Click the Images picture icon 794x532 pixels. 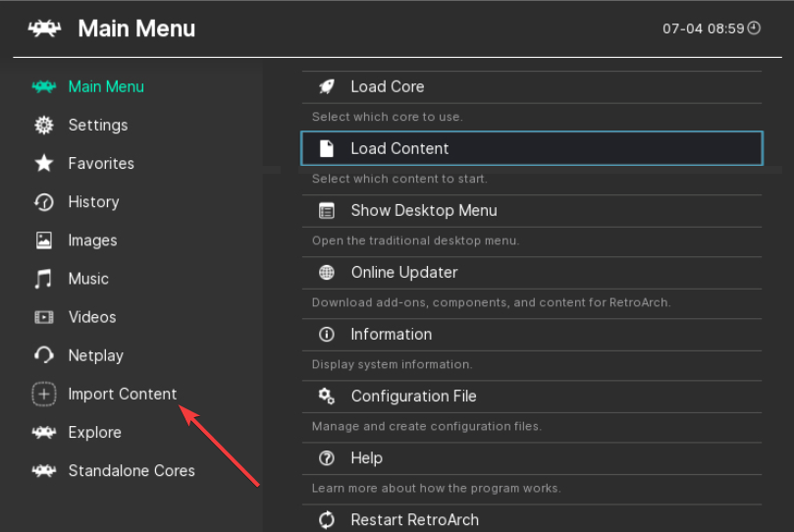click(44, 240)
